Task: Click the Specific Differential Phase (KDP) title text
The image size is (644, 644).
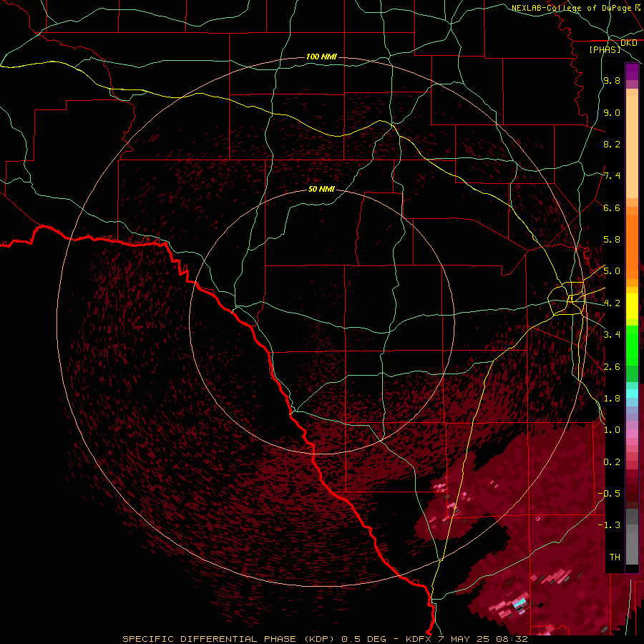Action: [x=228, y=639]
